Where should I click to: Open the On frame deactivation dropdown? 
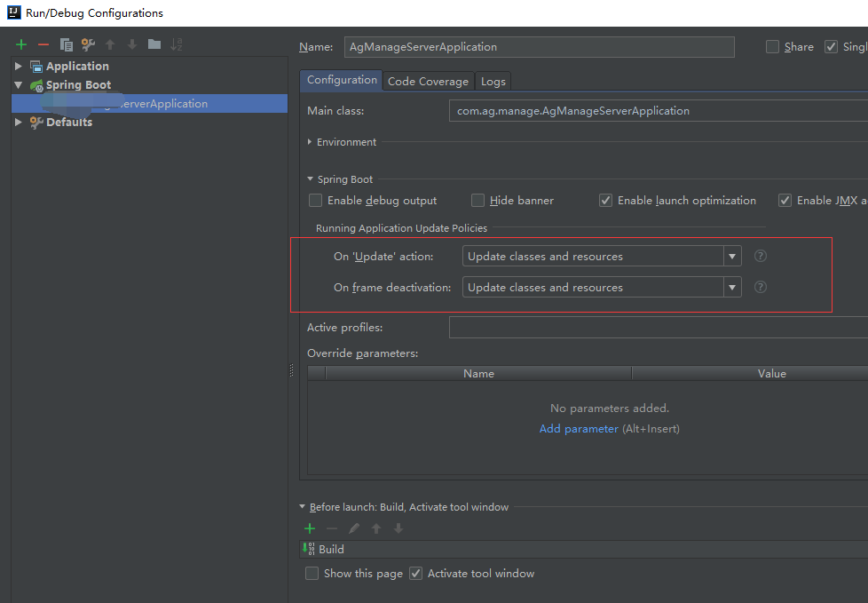732,287
